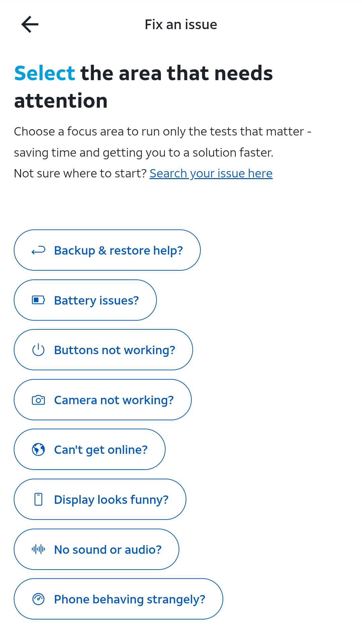The image size is (362, 644).
Task: Open the Search your issue here link
Action: coord(211,173)
